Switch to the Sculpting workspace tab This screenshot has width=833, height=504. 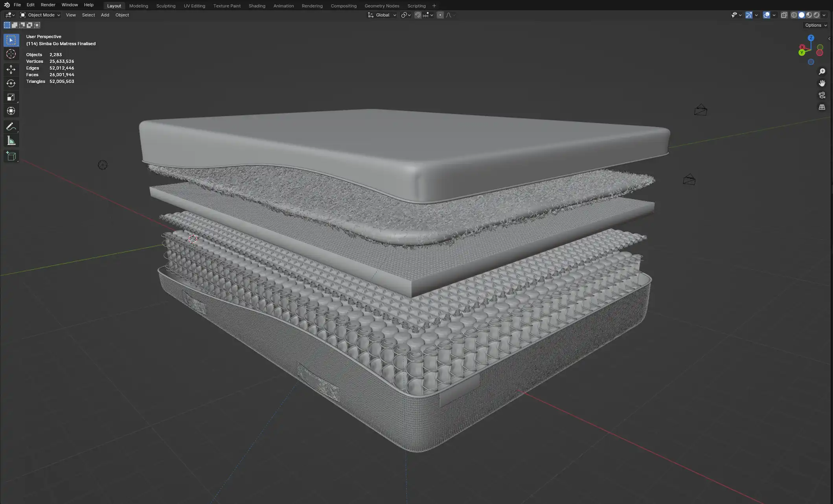pyautogui.click(x=166, y=6)
